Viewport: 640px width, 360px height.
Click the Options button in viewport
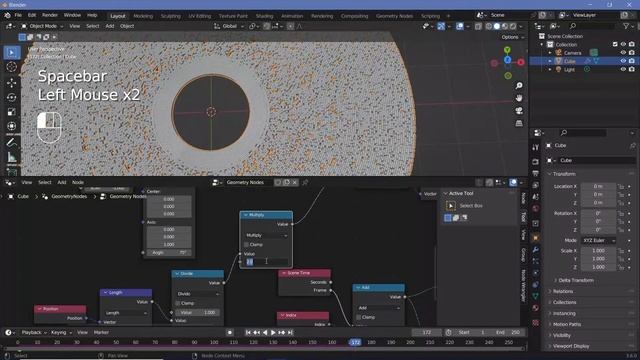tap(512, 37)
